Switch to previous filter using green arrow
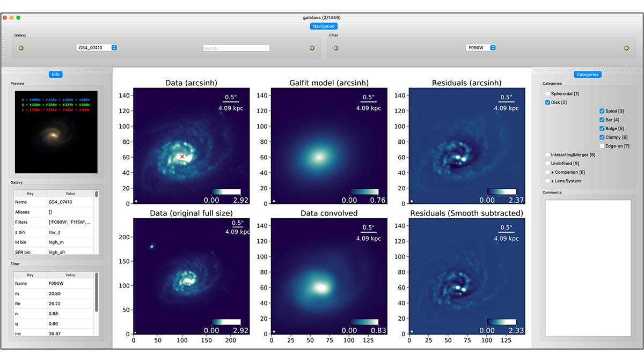Screen dimensions: 644x362 336,48
